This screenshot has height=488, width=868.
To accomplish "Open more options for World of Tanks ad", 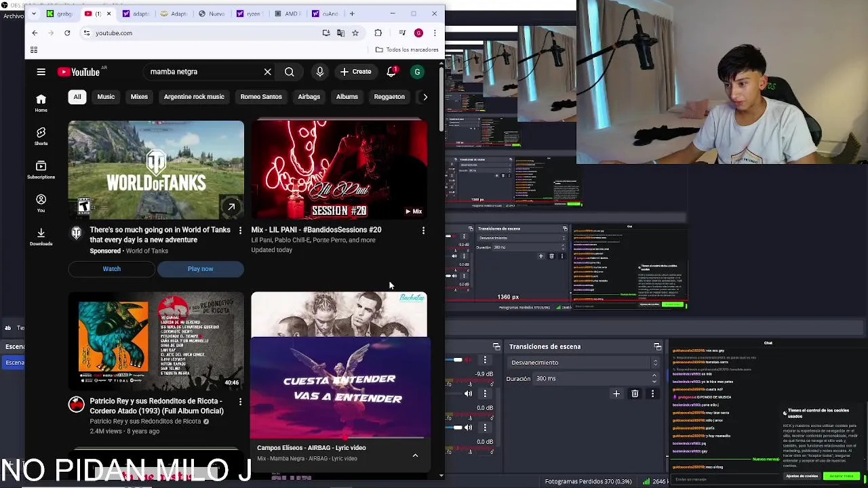I will click(x=240, y=230).
